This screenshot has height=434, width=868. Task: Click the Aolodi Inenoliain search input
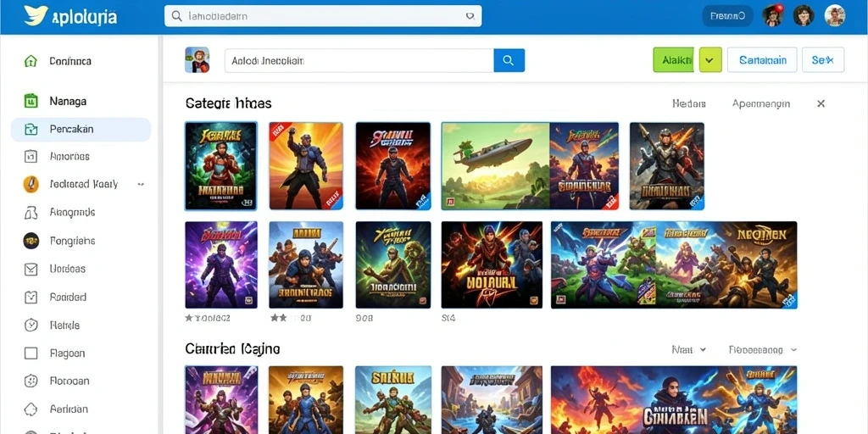click(x=359, y=60)
